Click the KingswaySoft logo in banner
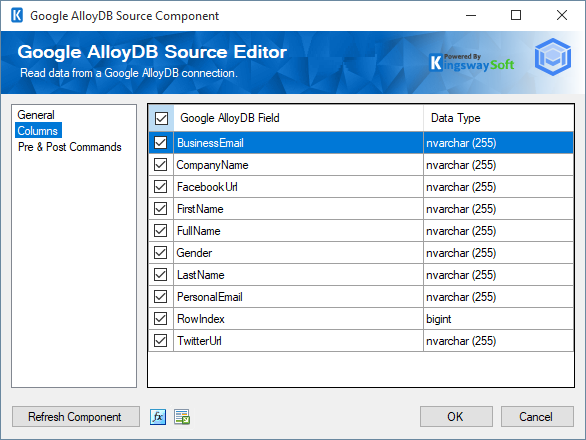 click(472, 63)
